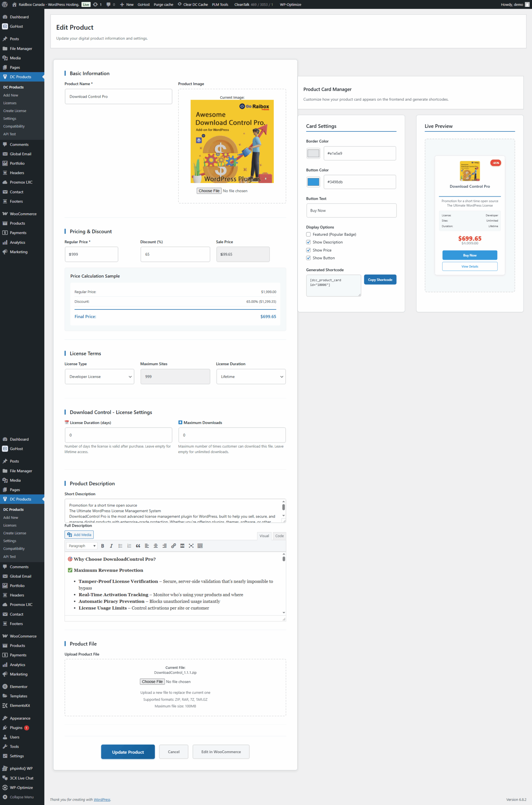Insert a numbered list in the editor
The width and height of the screenshot is (532, 805).
[x=129, y=546]
